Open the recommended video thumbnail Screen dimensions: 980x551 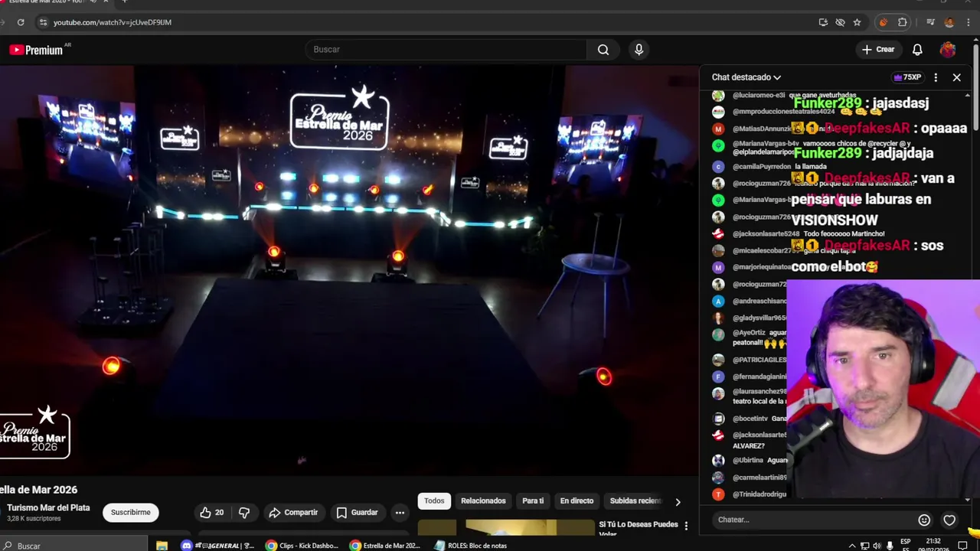pos(505,528)
